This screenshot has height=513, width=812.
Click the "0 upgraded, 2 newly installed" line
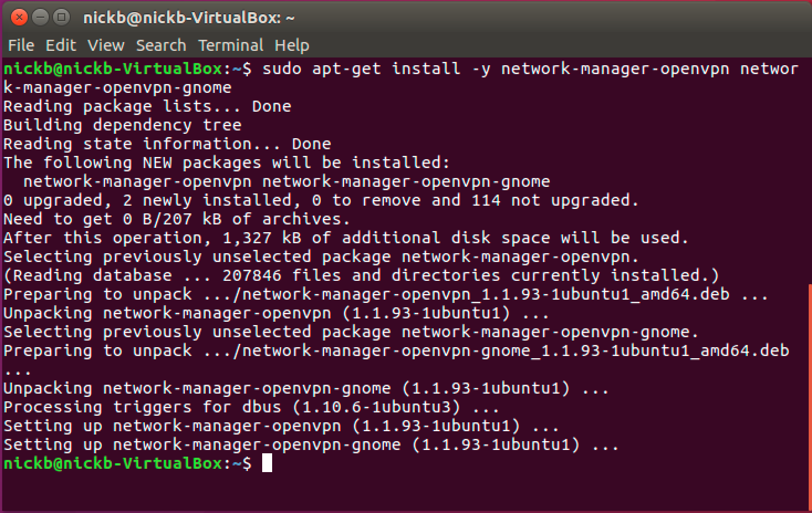coord(321,200)
